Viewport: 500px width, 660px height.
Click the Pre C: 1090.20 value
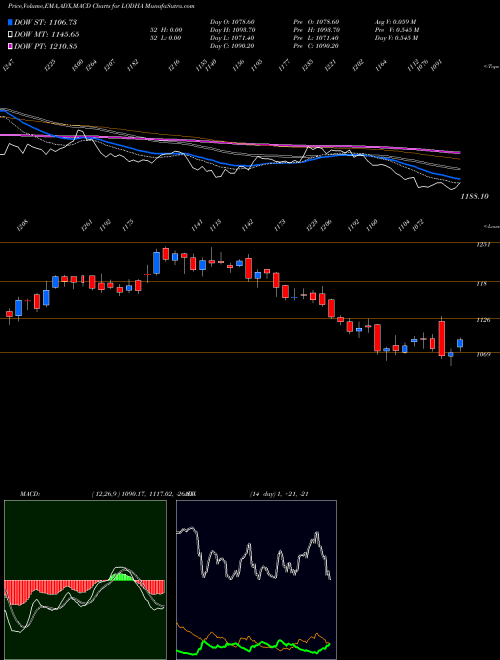[316, 46]
